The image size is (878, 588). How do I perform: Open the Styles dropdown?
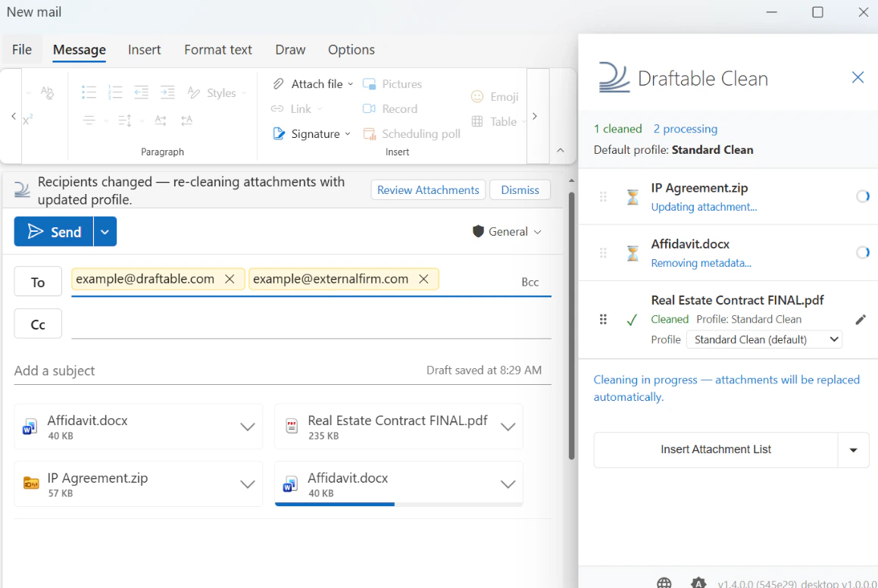(x=217, y=93)
